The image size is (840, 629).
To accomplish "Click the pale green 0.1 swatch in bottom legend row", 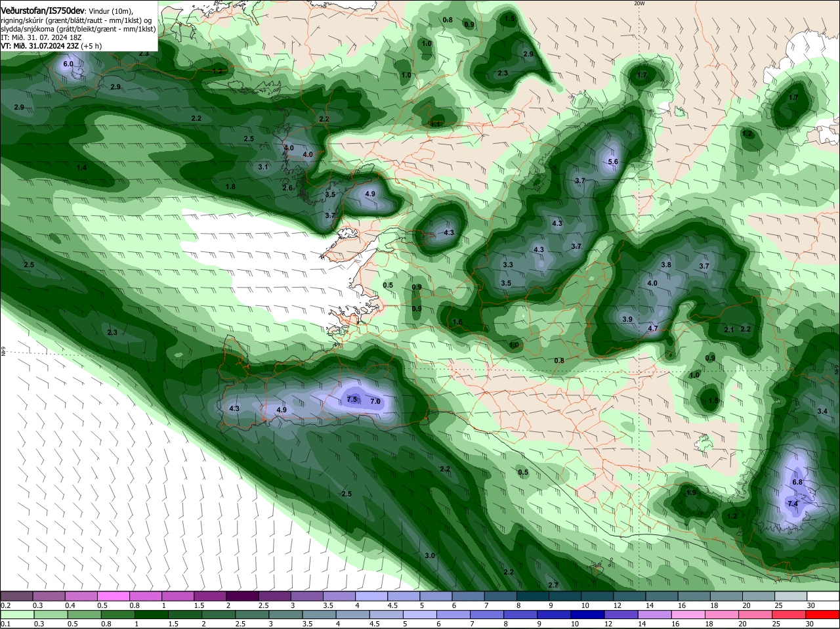I will 16,615.
